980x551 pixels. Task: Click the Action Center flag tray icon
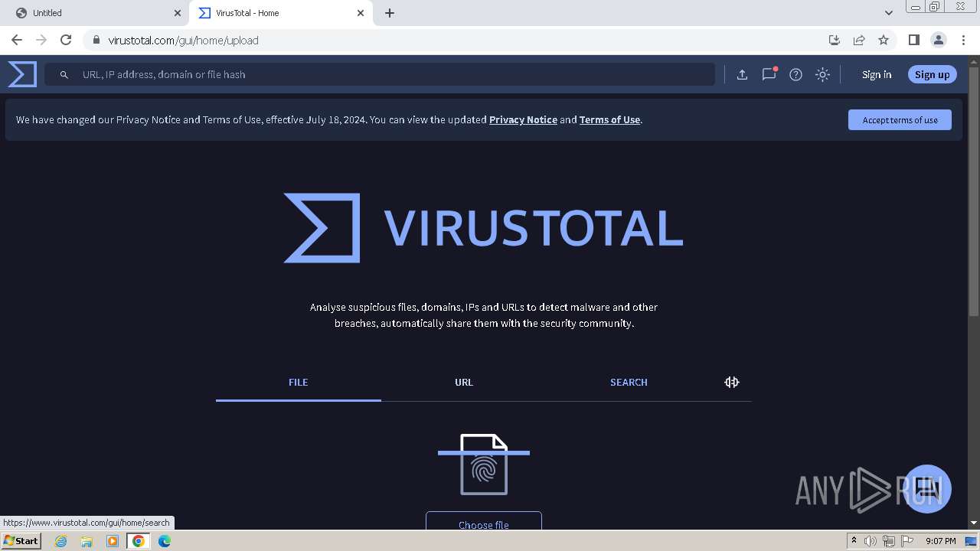(907, 541)
